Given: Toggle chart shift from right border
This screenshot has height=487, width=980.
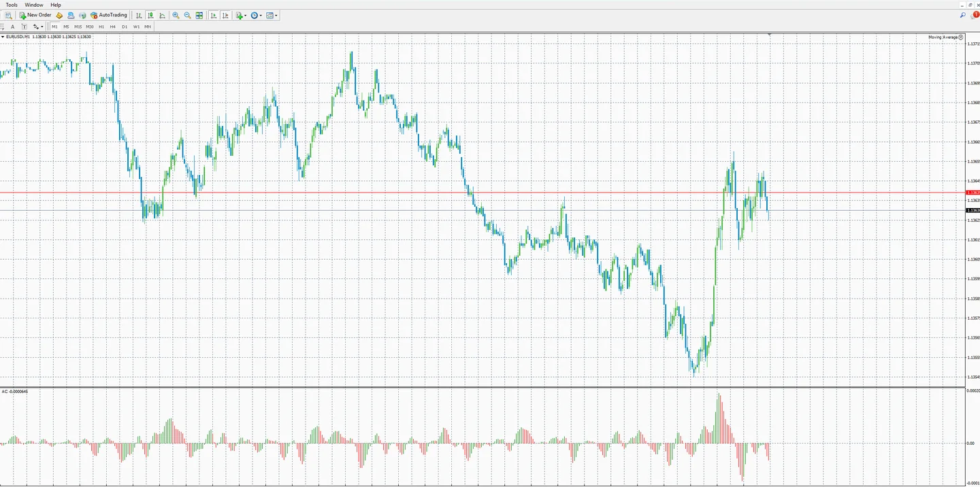Looking at the screenshot, I should click(225, 15).
